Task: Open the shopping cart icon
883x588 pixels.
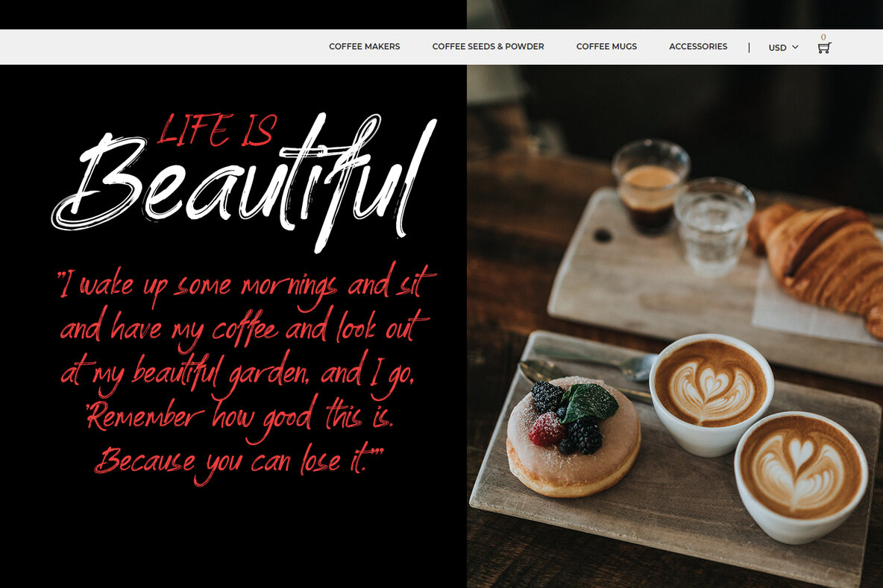Action: coord(823,48)
